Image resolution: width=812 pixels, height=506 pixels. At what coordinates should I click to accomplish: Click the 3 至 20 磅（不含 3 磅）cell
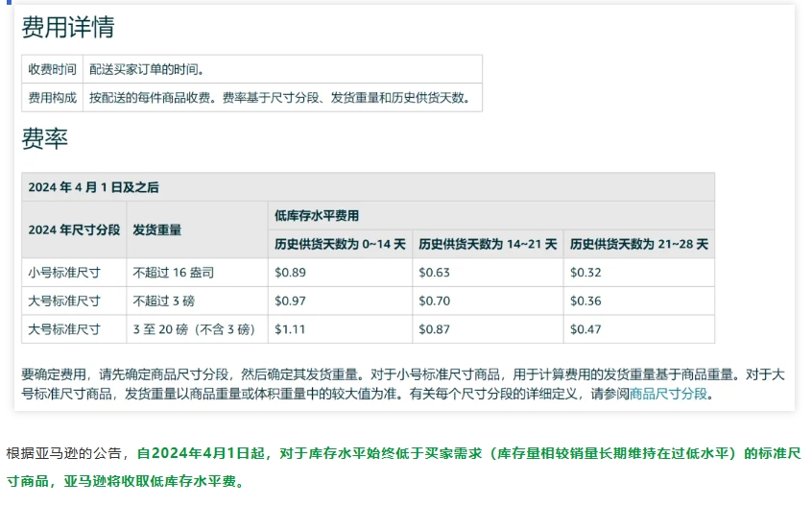coord(198,329)
